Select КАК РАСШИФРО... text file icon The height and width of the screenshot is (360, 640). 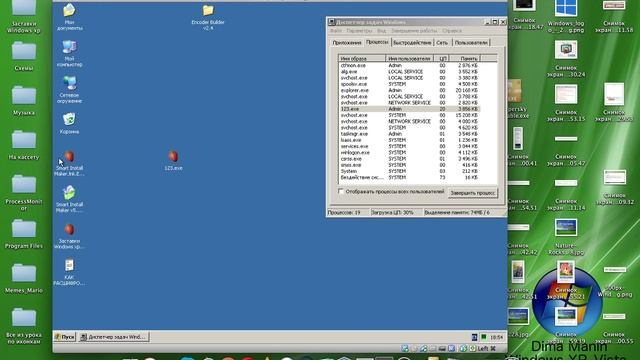click(x=69, y=265)
